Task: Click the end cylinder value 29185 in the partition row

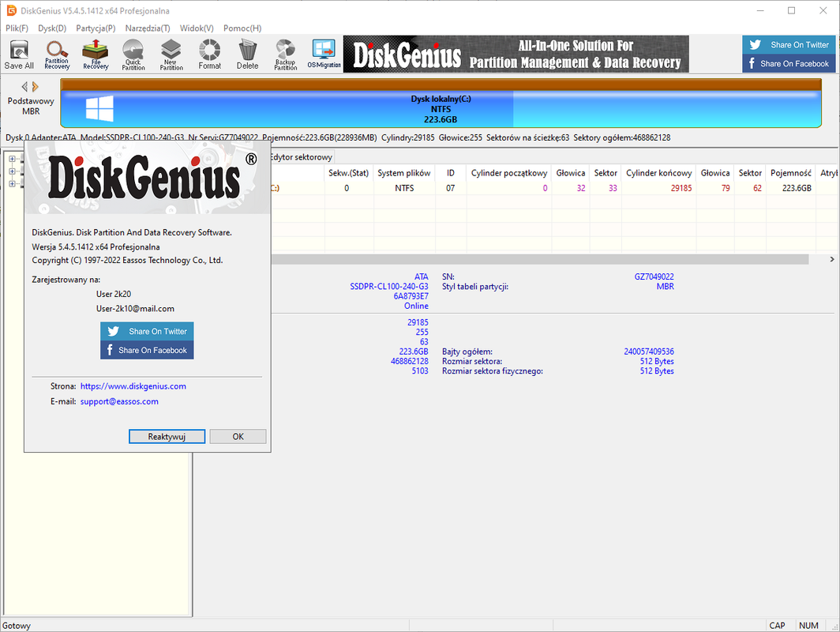Action: [681, 188]
